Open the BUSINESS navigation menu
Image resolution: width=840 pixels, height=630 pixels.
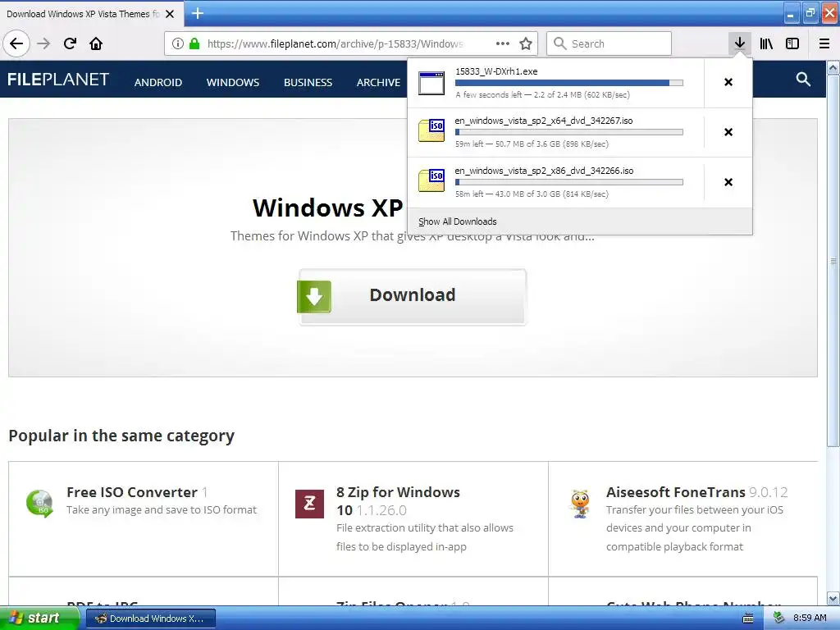coord(308,83)
